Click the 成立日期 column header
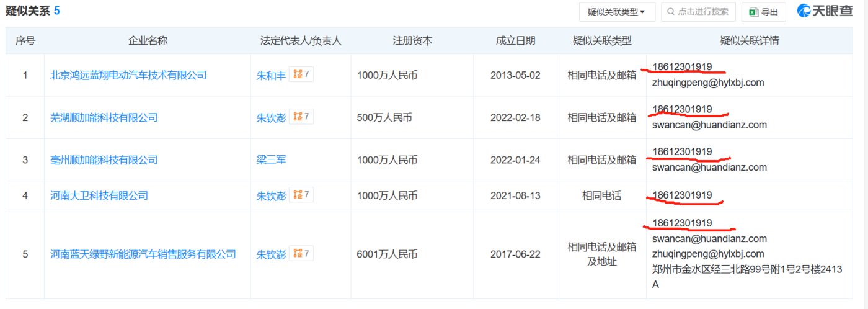868x309 pixels. tap(515, 41)
